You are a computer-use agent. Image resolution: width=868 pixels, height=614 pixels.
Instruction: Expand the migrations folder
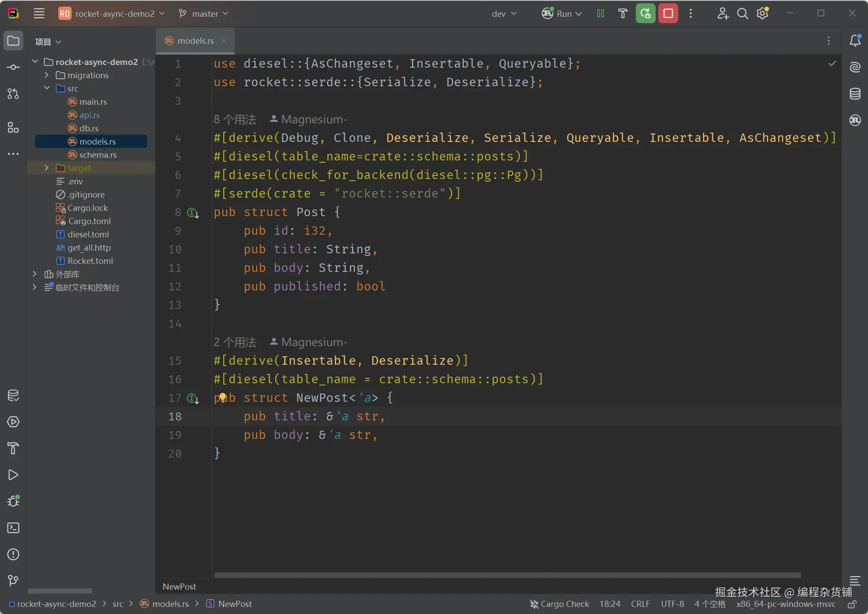pyautogui.click(x=46, y=75)
